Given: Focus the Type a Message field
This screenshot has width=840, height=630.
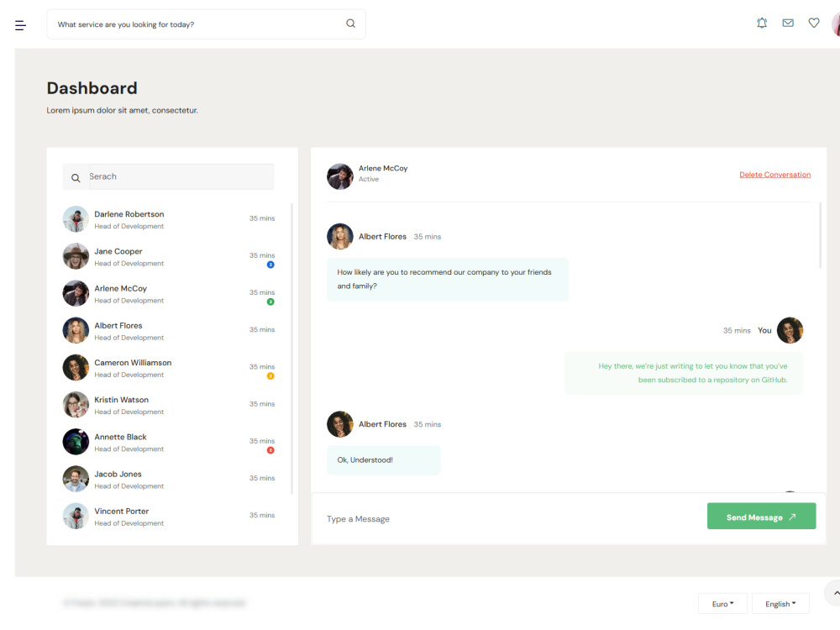Looking at the screenshot, I should (x=509, y=518).
